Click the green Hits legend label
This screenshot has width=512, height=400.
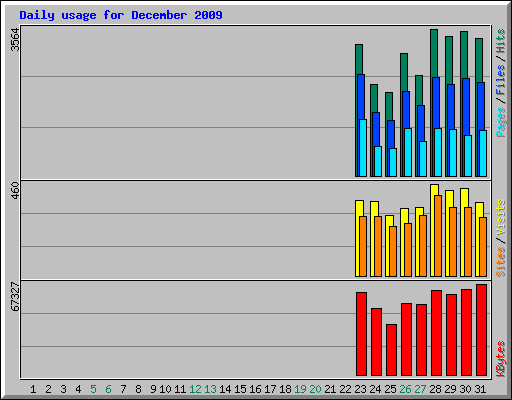tap(501, 41)
